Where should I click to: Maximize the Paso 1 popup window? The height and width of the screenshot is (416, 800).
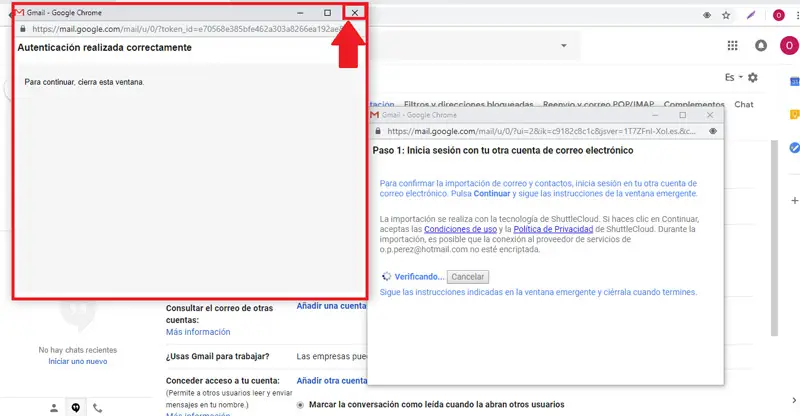pyautogui.click(x=683, y=115)
